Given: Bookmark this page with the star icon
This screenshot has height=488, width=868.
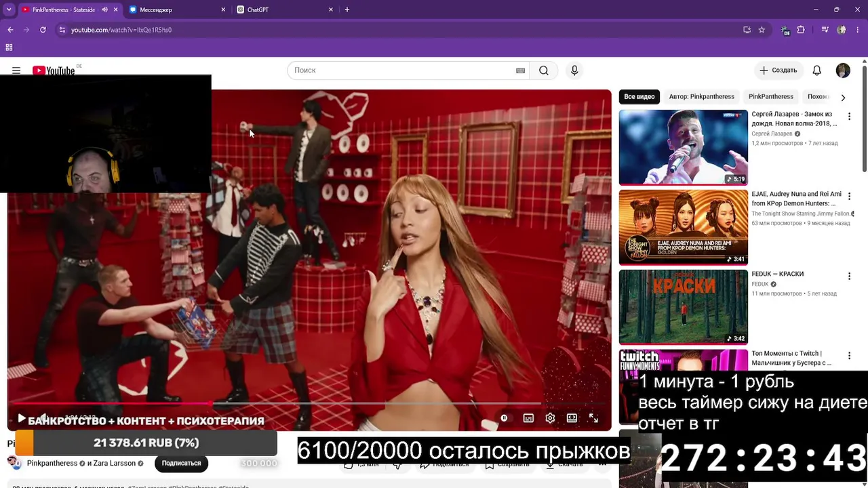Looking at the screenshot, I should (x=762, y=30).
